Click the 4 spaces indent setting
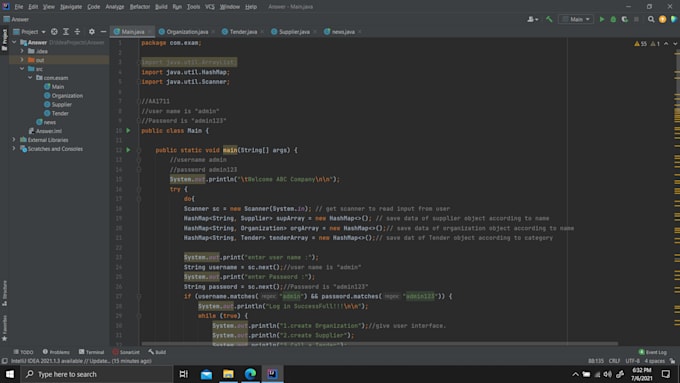Screen dimensions: 680x383 pos(654,361)
